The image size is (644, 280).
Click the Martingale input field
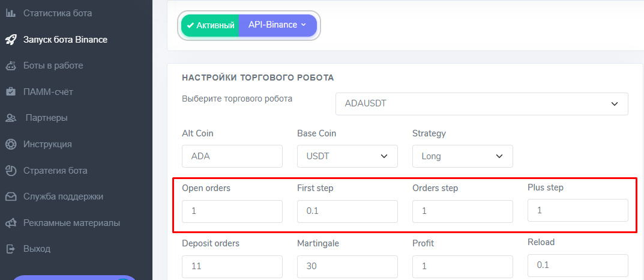347,266
